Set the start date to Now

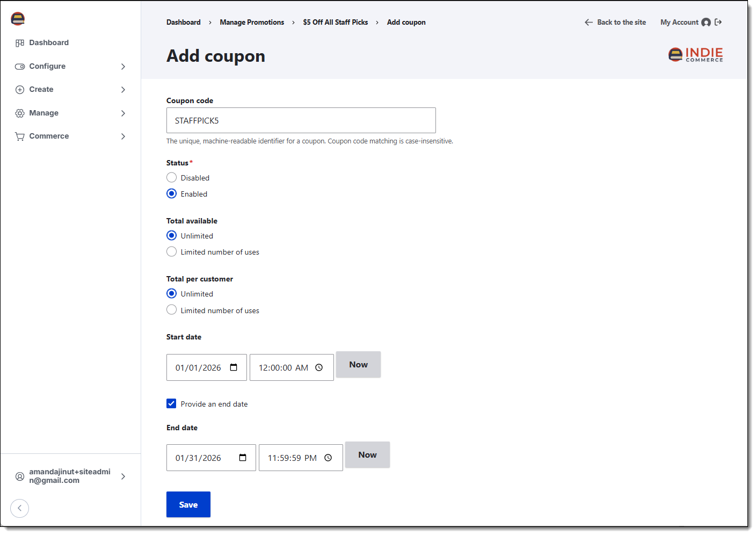[x=359, y=365]
